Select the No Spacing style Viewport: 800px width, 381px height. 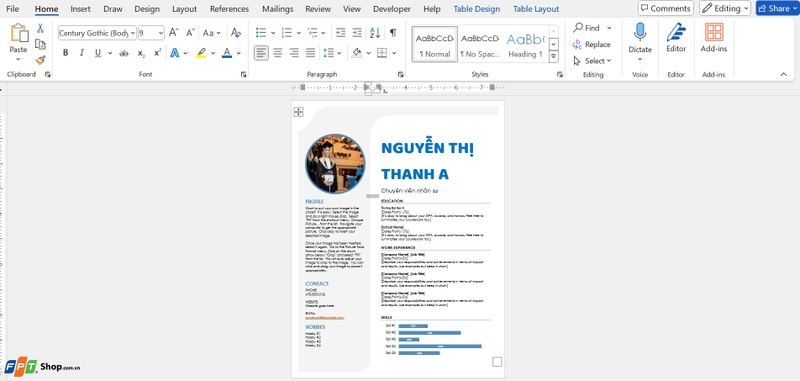coord(480,44)
